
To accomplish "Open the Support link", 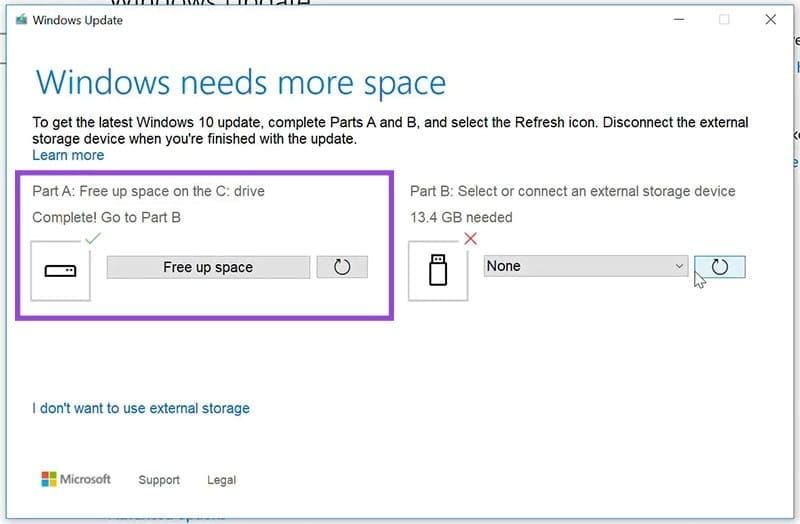I will pos(159,480).
